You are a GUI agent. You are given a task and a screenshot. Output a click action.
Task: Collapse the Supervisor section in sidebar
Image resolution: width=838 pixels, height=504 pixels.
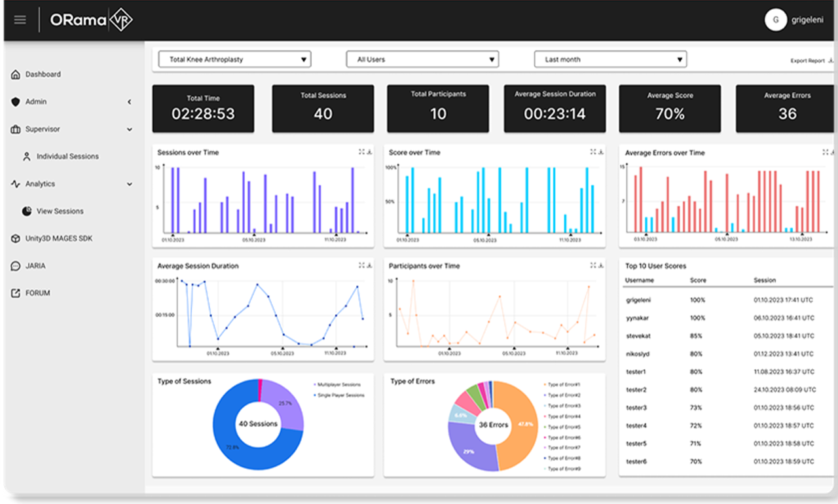pyautogui.click(x=128, y=129)
